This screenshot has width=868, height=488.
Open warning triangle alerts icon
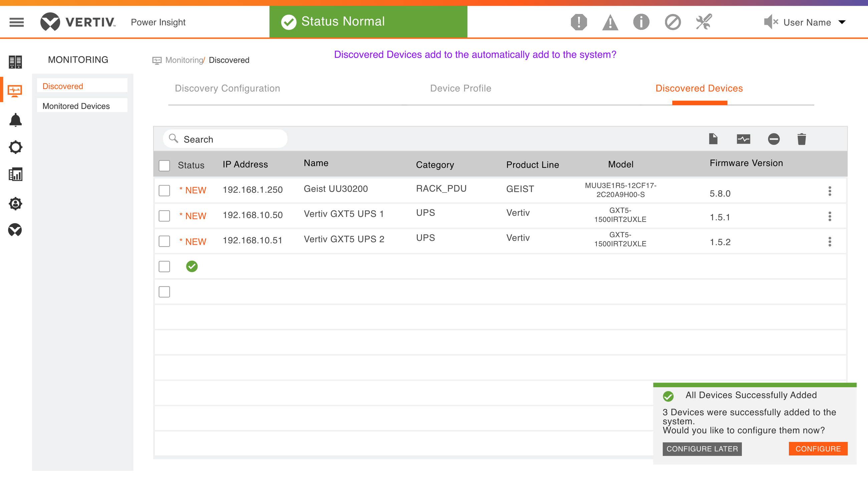tap(610, 23)
